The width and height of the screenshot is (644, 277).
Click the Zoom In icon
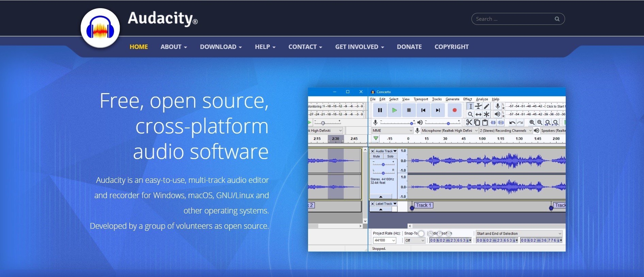pos(532,122)
